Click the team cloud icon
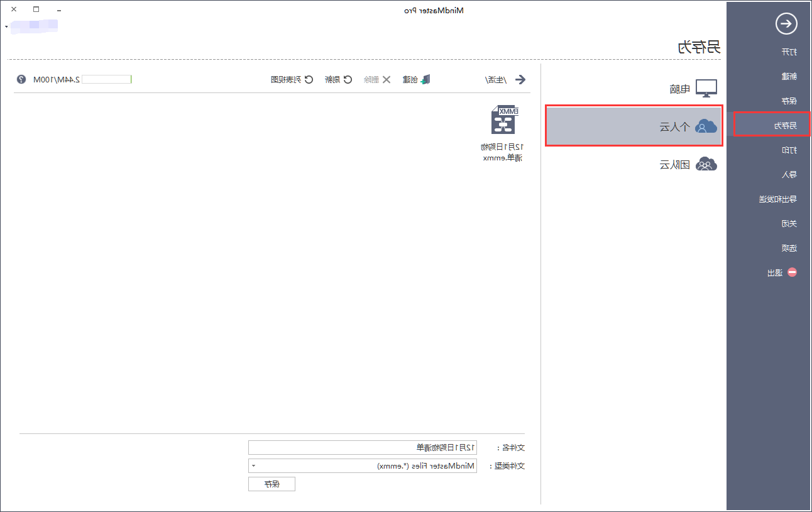This screenshot has width=812, height=512. [x=706, y=165]
